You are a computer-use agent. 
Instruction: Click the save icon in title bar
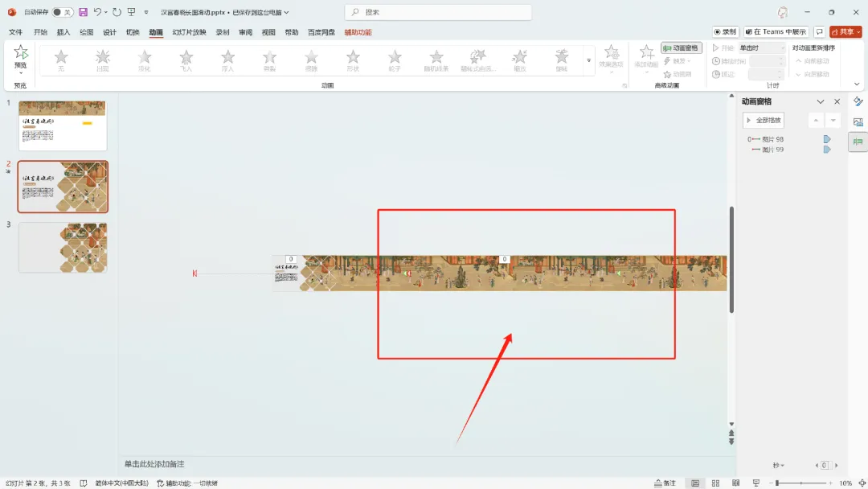pyautogui.click(x=83, y=12)
